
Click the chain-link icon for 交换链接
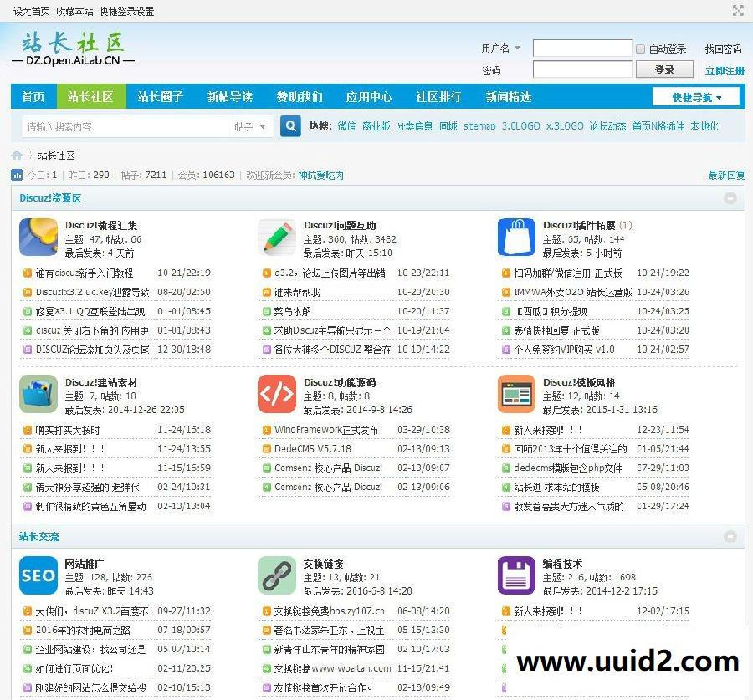coord(277,575)
